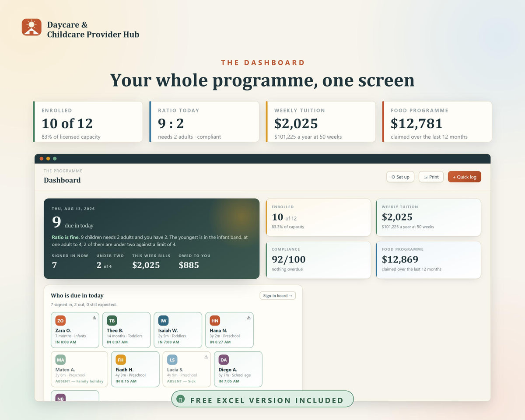
Task: Click the 'Ratio is fine.' status text
Action: (65, 237)
